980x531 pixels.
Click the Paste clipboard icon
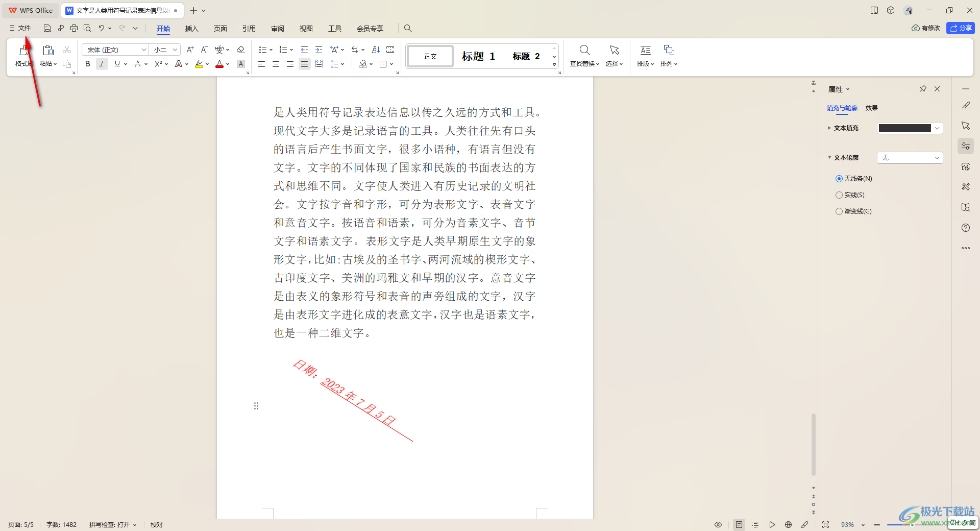tap(48, 50)
